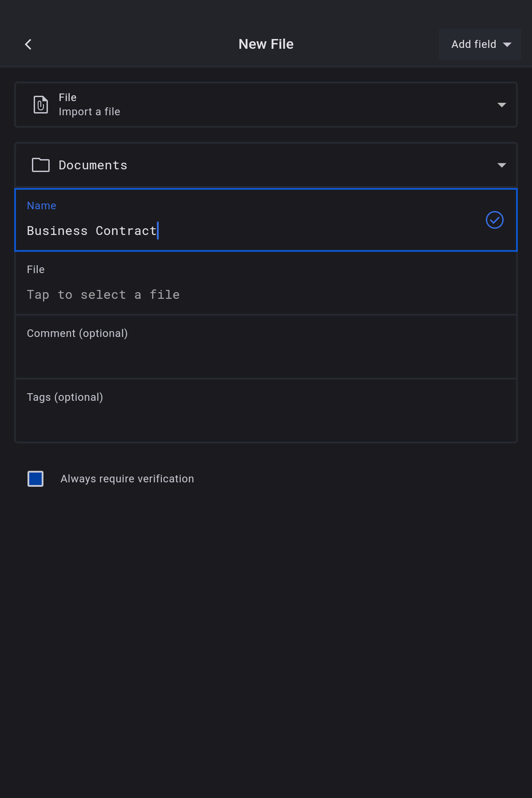Enable the Always require verification checkbox
The height and width of the screenshot is (798, 532).
pyautogui.click(x=35, y=479)
